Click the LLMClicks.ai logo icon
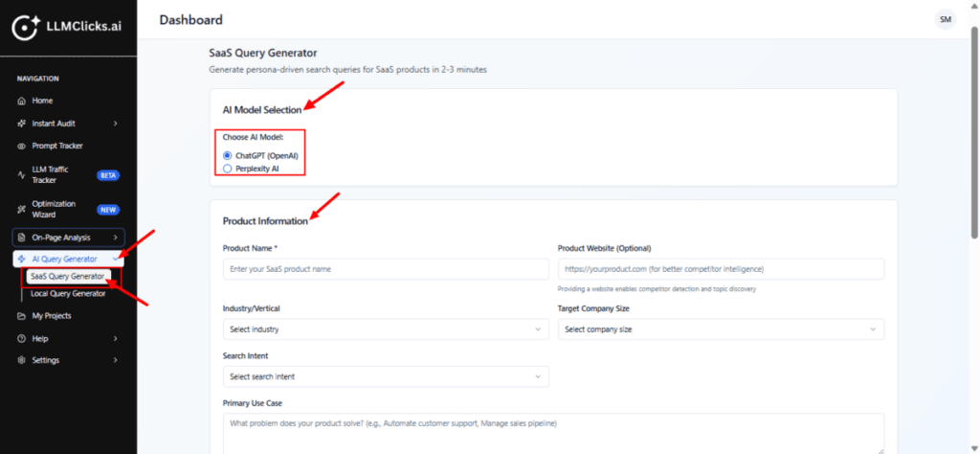The height and width of the screenshot is (454, 980). (25, 29)
